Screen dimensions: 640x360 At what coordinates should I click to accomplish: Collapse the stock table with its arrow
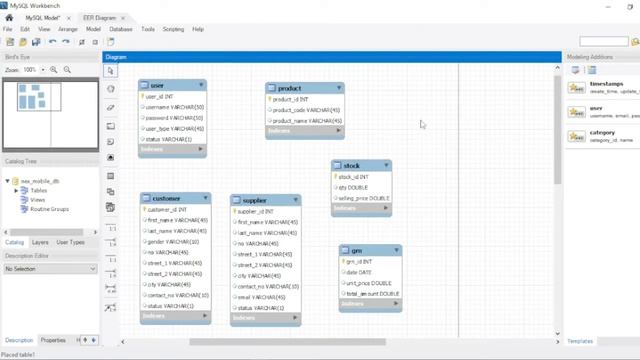click(386, 165)
